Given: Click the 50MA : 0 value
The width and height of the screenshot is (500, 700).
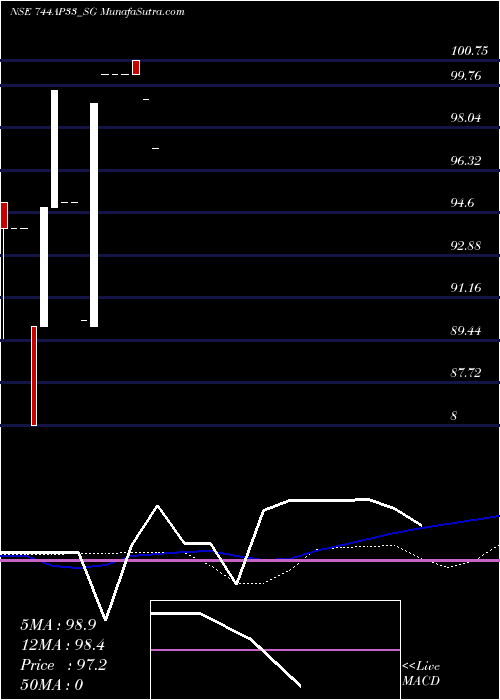Looking at the screenshot, I should (x=52, y=685).
